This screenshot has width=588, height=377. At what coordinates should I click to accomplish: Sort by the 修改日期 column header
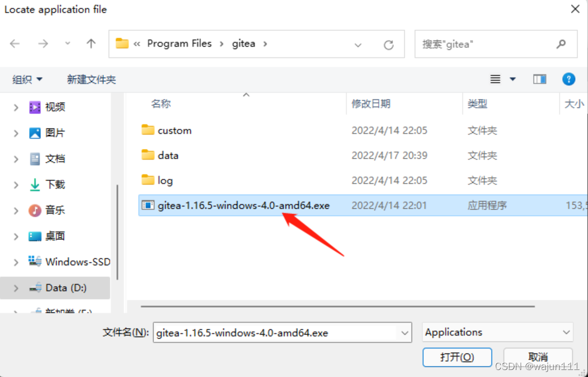point(371,104)
